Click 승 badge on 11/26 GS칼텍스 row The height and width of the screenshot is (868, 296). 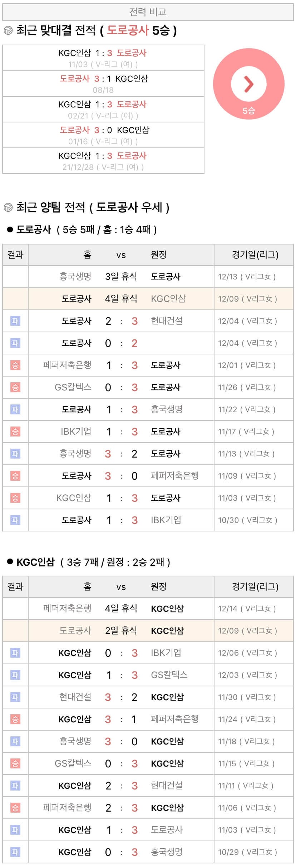15,387
